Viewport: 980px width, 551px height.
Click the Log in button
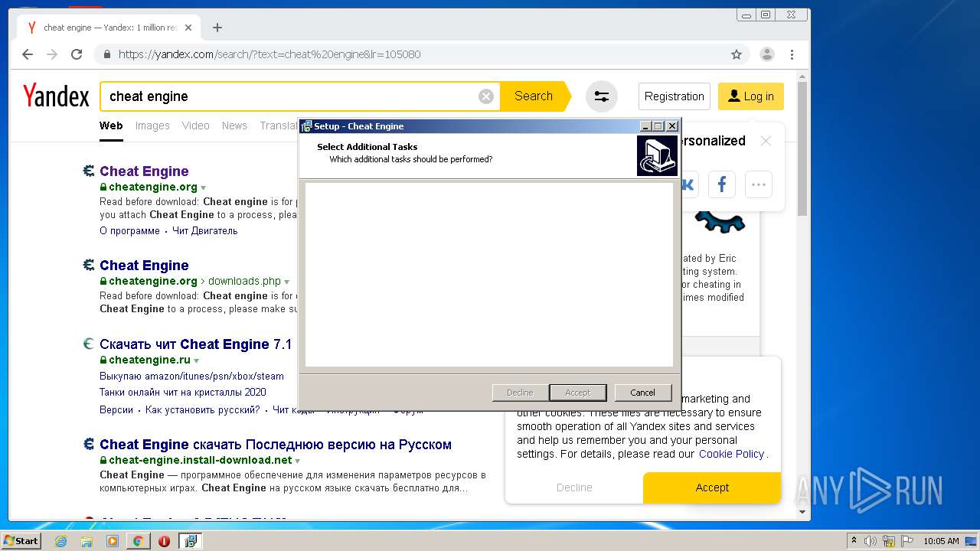pos(751,96)
